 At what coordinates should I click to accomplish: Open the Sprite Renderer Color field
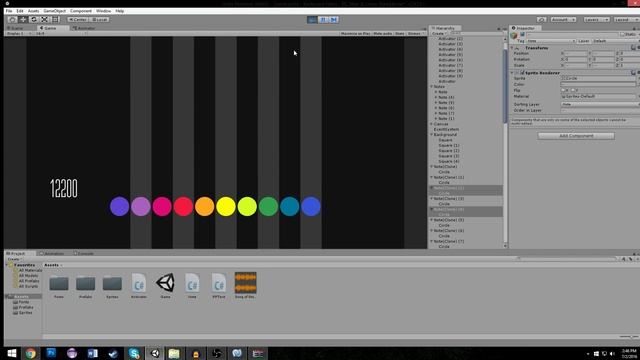[598, 84]
